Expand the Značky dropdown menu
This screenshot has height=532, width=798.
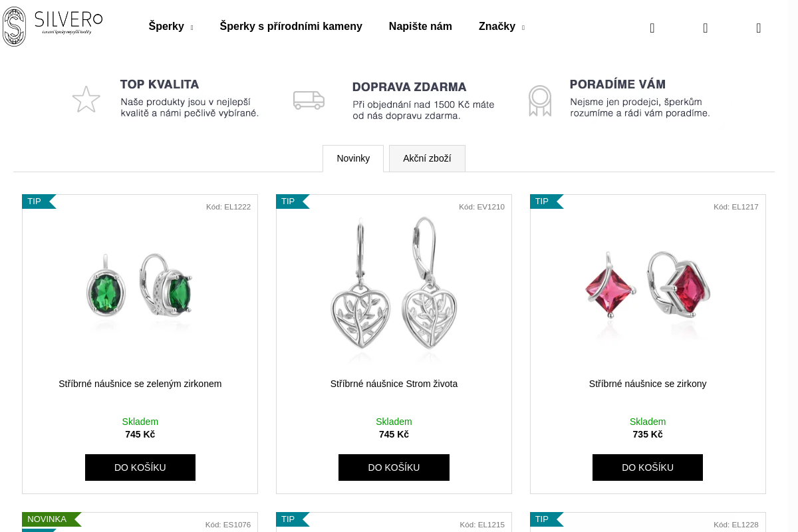click(501, 27)
